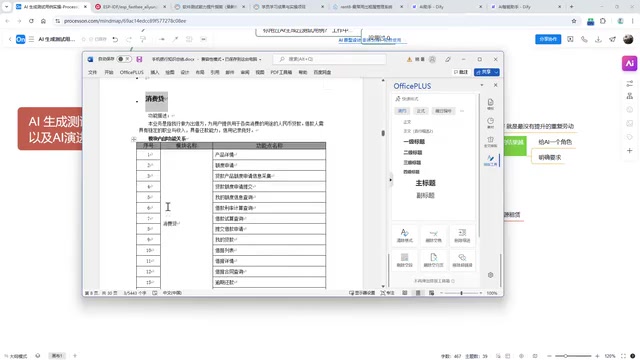Click the format painter icon in ProcessOn toolbar
640x360 pixels.
pos(143,39)
